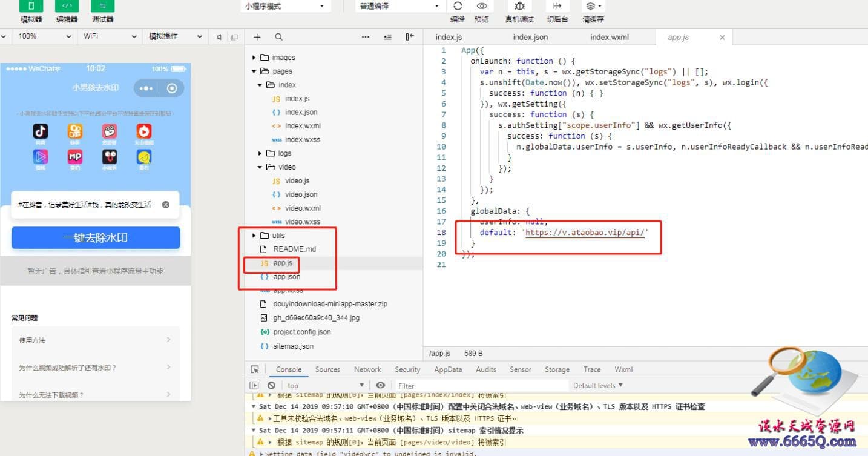Close the app.js editor tab
868x456 pixels.
(722, 38)
